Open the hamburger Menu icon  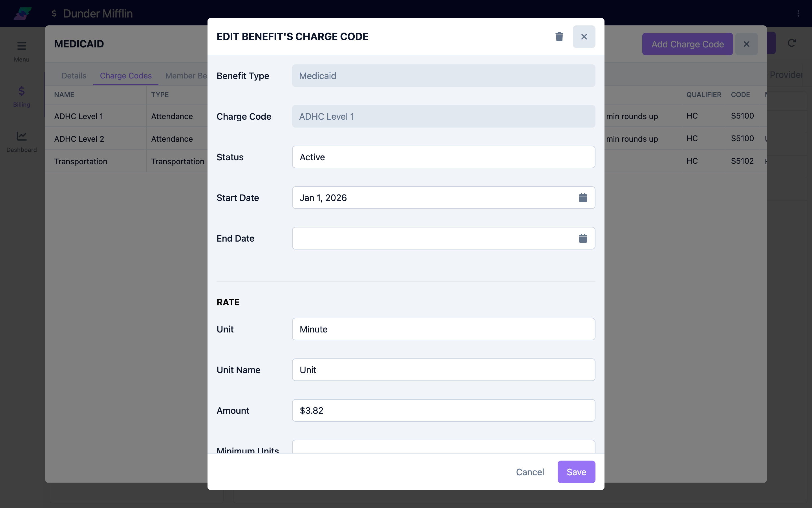21,46
